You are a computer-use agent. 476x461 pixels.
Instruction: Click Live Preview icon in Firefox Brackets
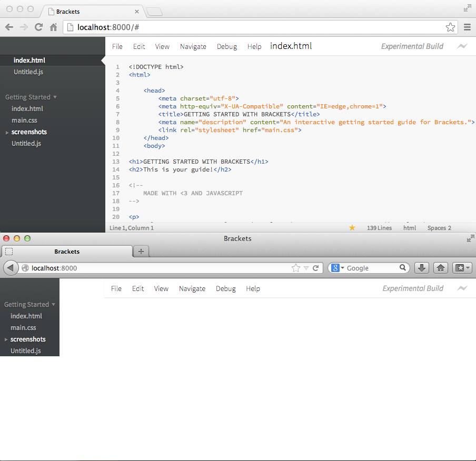462,288
